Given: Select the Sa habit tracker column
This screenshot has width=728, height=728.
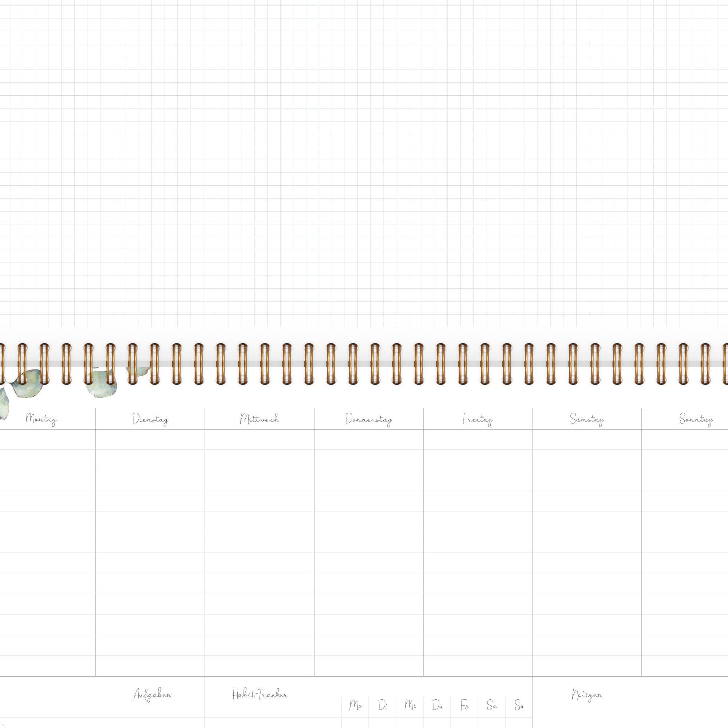Looking at the screenshot, I should point(491,705).
